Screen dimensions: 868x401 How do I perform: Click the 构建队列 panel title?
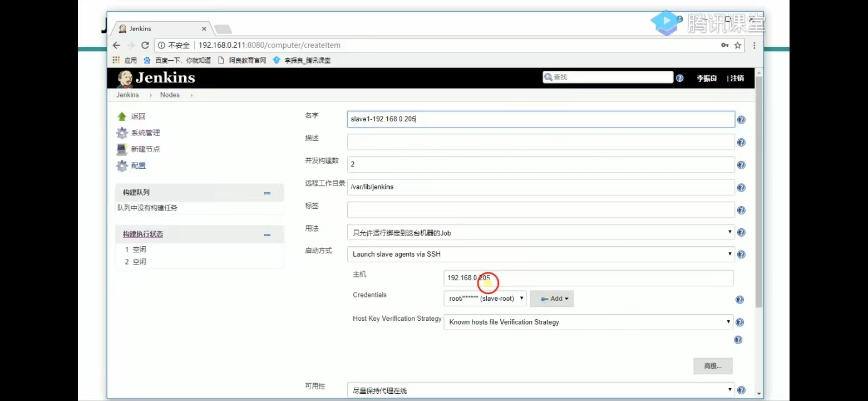click(136, 193)
